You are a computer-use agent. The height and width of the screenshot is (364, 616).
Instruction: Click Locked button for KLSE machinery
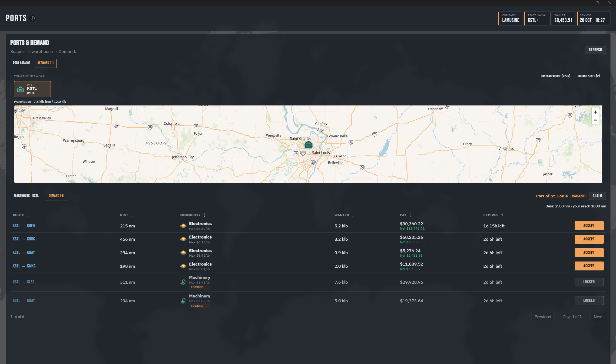coord(589,282)
